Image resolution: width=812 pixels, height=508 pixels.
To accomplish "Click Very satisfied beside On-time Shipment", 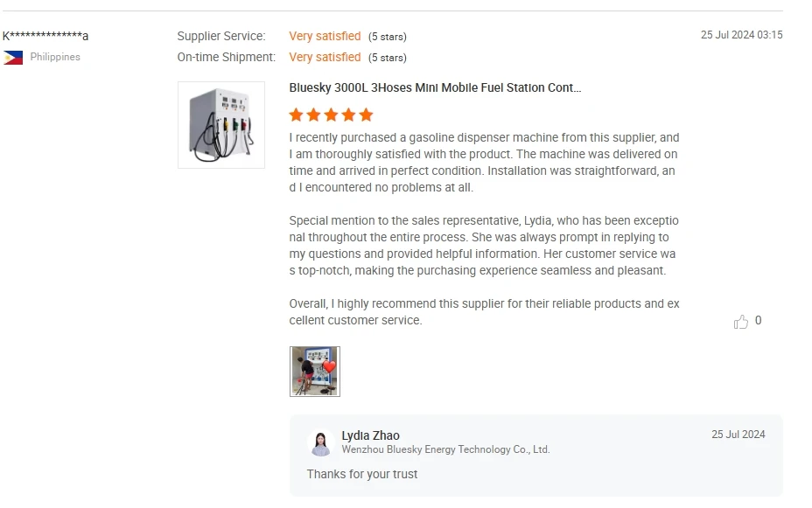I will (325, 57).
